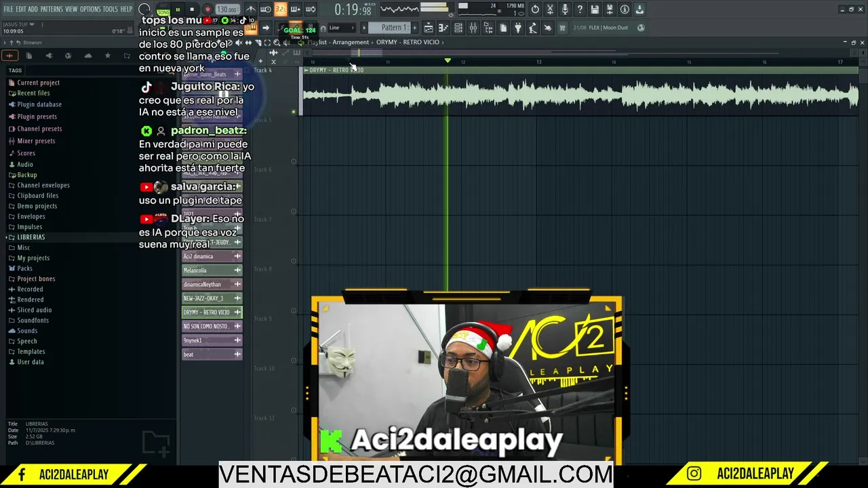Select the beat clip in picker

pyautogui.click(x=212, y=354)
